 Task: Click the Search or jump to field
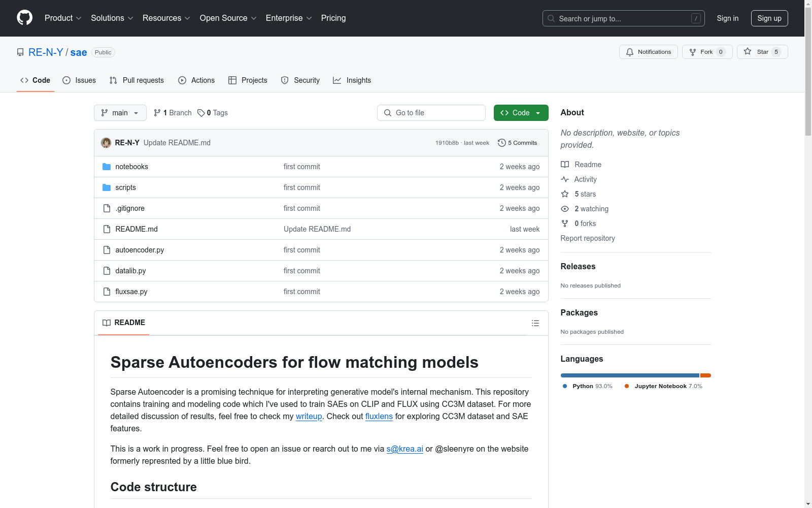tap(624, 18)
